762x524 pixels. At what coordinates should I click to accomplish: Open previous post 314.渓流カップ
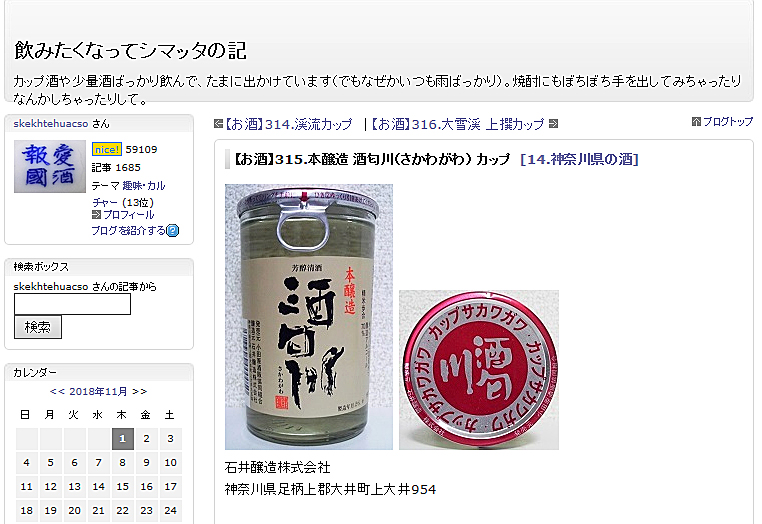(x=289, y=124)
